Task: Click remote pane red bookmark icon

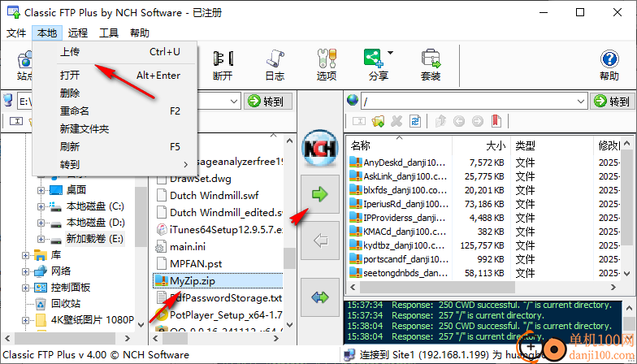Action: 496,121
